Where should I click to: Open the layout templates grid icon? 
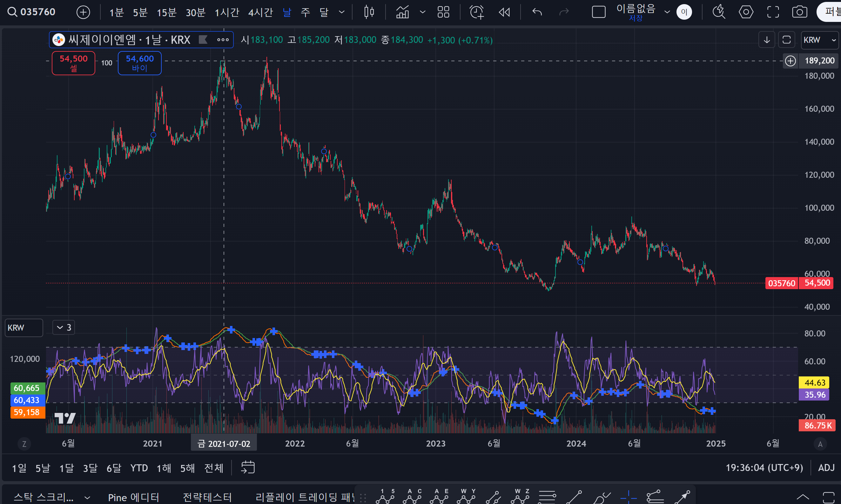click(443, 12)
